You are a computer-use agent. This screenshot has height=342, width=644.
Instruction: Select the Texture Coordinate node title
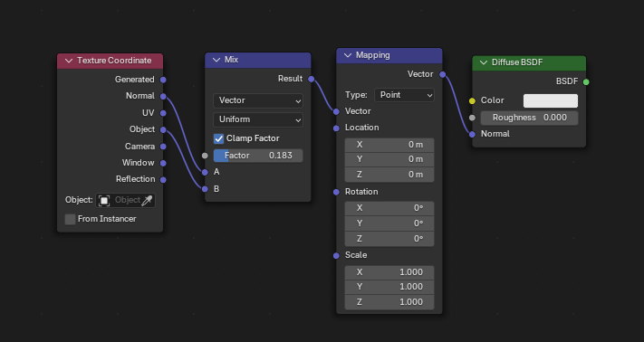[114, 61]
